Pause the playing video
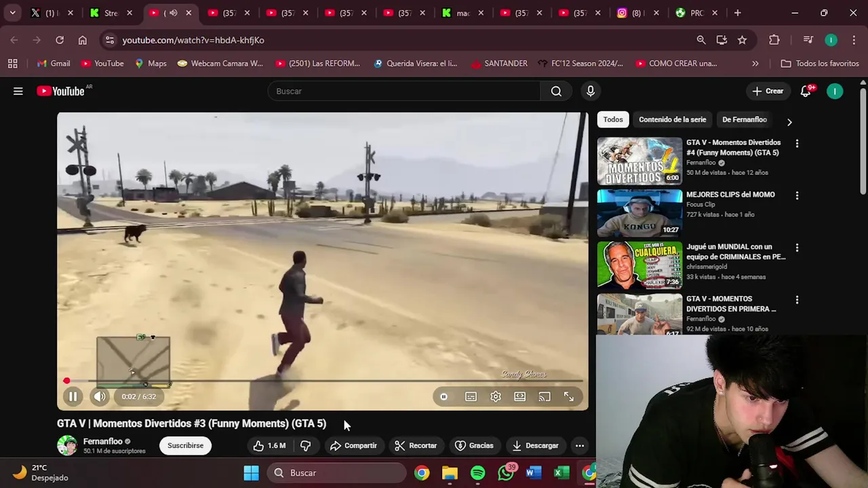Screen dimensions: 868x488 click(73, 396)
